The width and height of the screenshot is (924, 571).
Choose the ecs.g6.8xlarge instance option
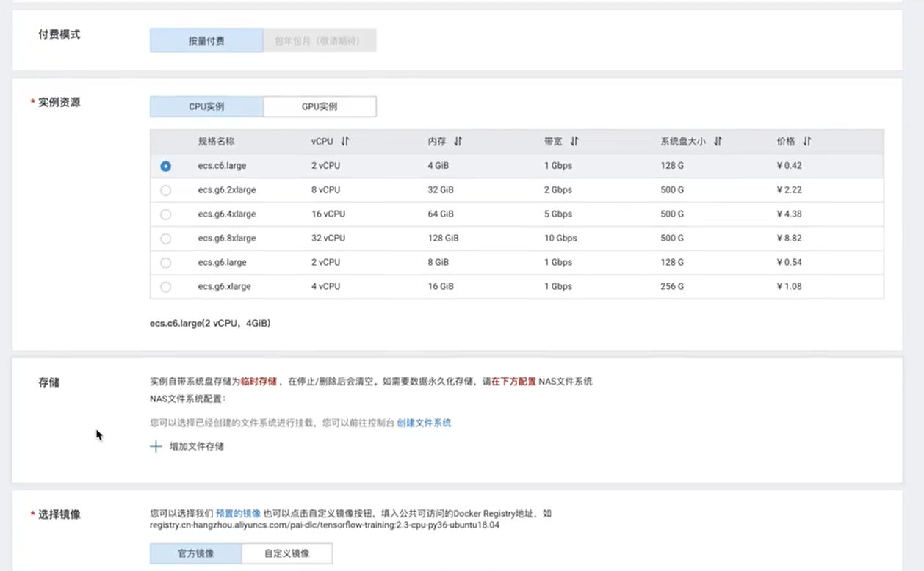[x=165, y=238]
